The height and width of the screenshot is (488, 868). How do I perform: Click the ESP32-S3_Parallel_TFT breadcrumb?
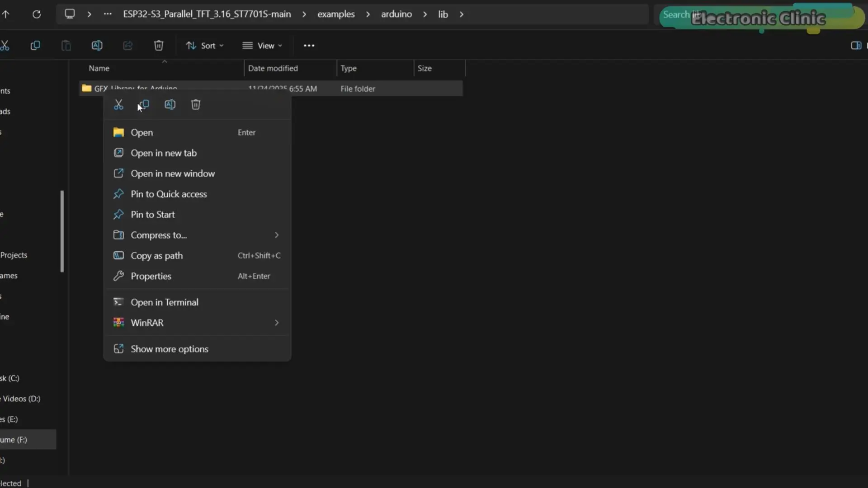click(x=207, y=14)
